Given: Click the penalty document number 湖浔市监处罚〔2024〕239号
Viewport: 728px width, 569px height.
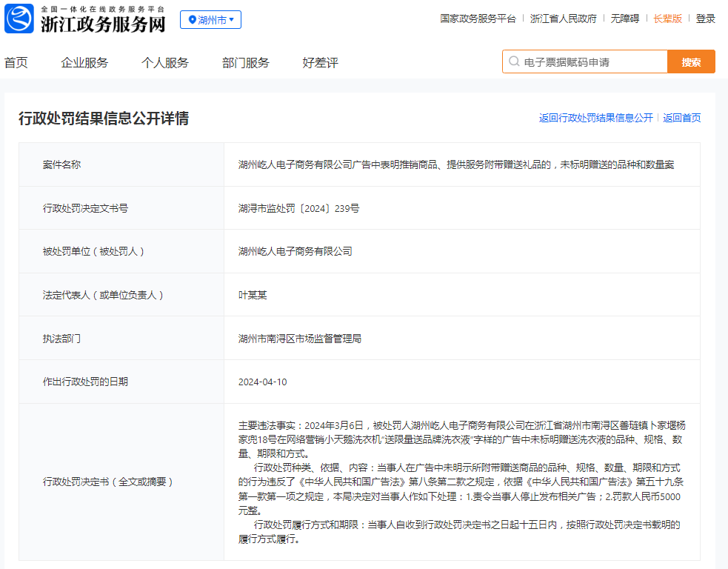Looking at the screenshot, I should pos(298,208).
